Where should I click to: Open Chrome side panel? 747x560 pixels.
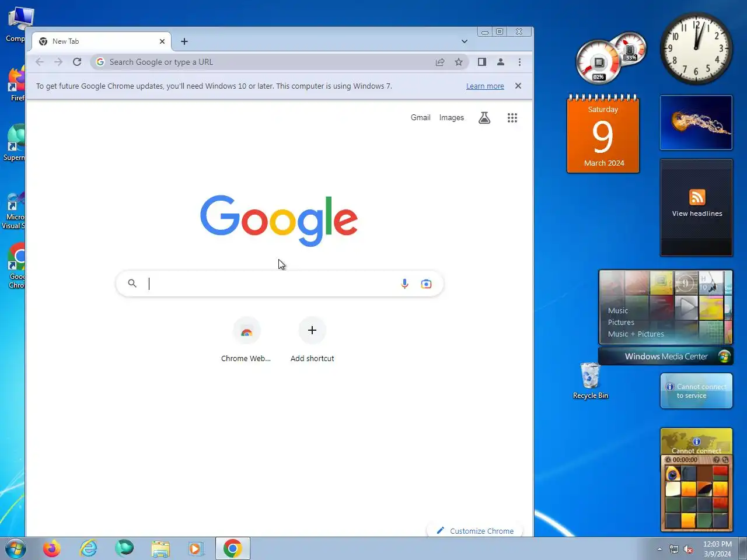click(482, 62)
